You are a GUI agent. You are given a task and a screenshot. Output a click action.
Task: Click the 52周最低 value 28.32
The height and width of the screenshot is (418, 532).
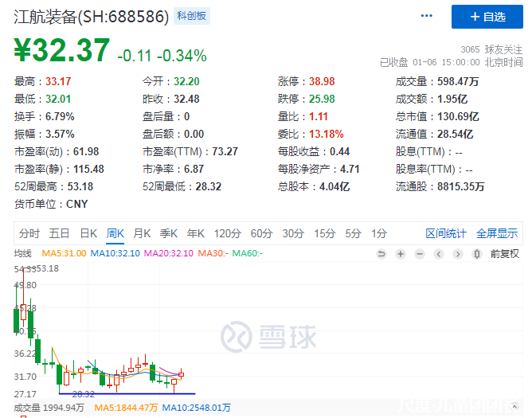209,186
